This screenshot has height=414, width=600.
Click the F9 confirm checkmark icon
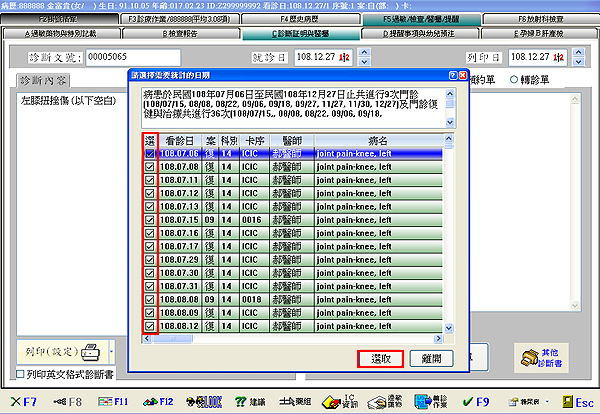[x=471, y=401]
